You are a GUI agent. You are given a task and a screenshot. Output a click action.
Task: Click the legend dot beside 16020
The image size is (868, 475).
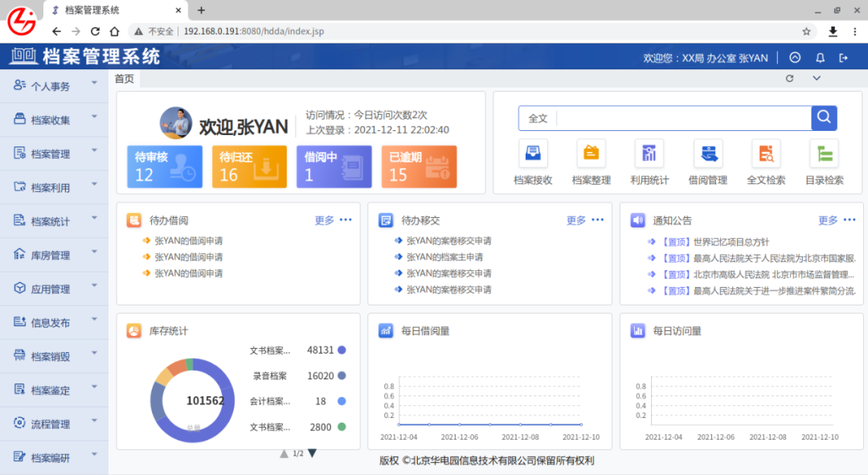pos(342,375)
